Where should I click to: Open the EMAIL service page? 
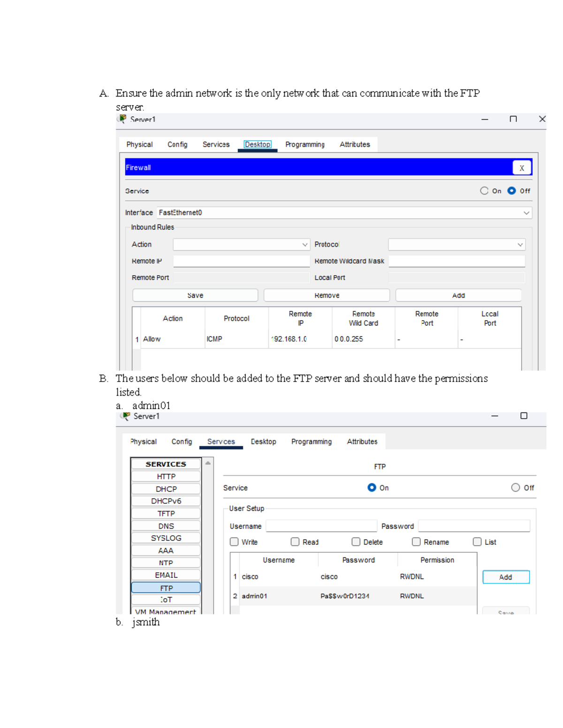click(x=166, y=575)
